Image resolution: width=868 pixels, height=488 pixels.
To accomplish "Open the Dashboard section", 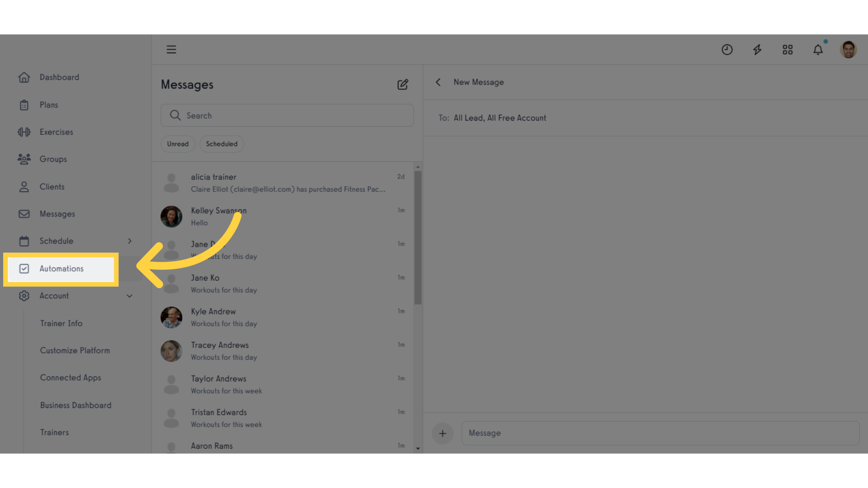I will (59, 77).
